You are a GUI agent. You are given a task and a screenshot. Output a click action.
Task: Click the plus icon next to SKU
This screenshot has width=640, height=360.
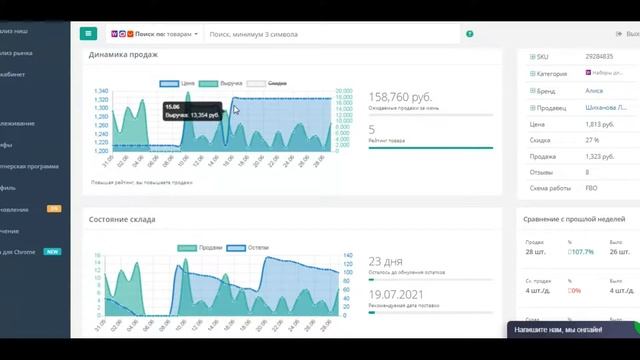point(532,57)
